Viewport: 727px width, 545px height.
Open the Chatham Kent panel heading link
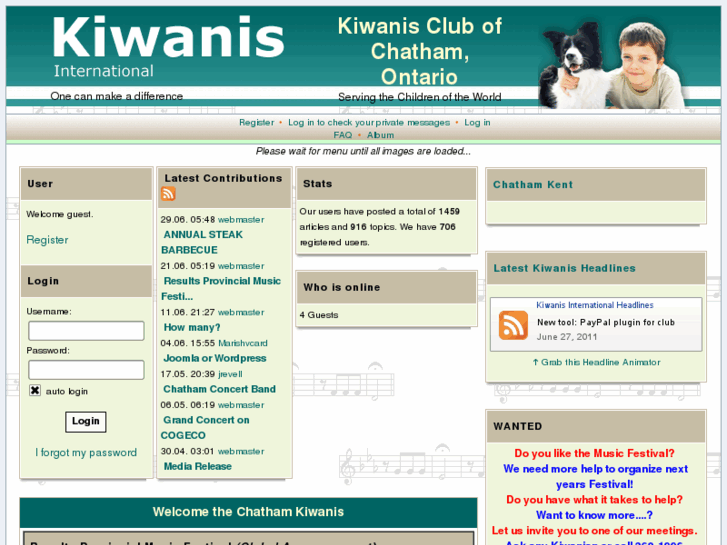[533, 185]
